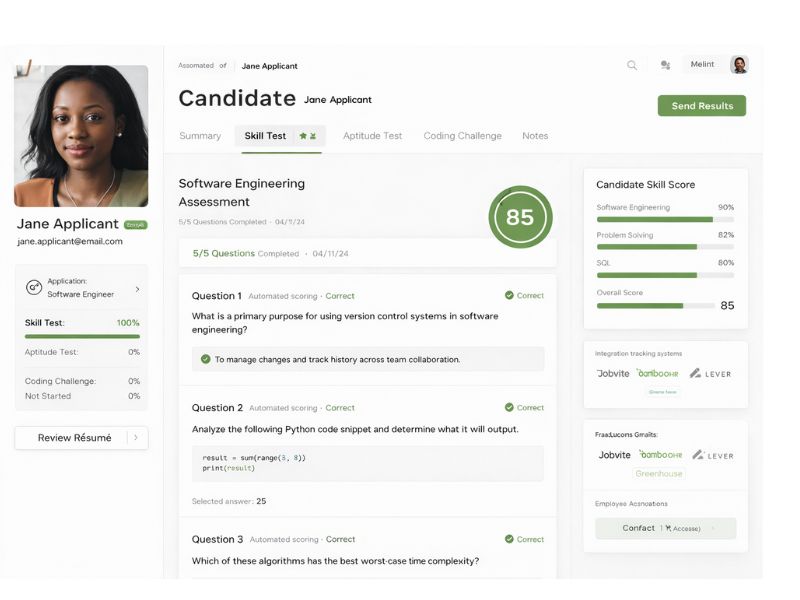Viewport: 800px width, 600px height.
Task: Click Jane Applicant's profile photo
Action: click(80, 133)
